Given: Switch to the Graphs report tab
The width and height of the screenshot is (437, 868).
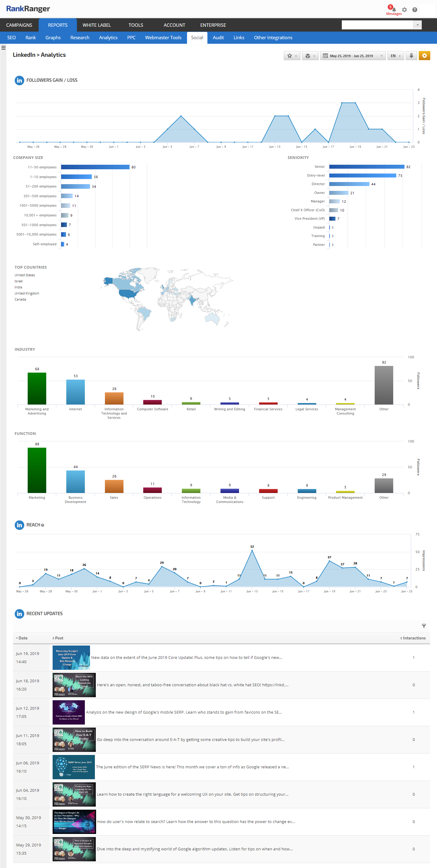Looking at the screenshot, I should click(53, 37).
